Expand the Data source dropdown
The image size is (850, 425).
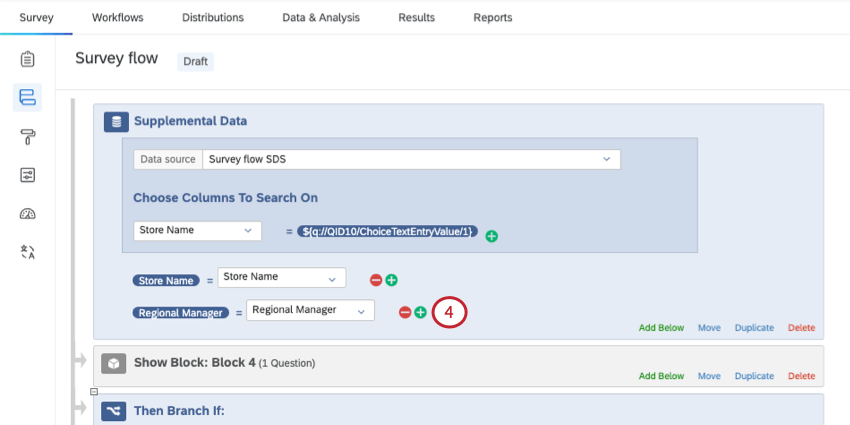tap(411, 159)
